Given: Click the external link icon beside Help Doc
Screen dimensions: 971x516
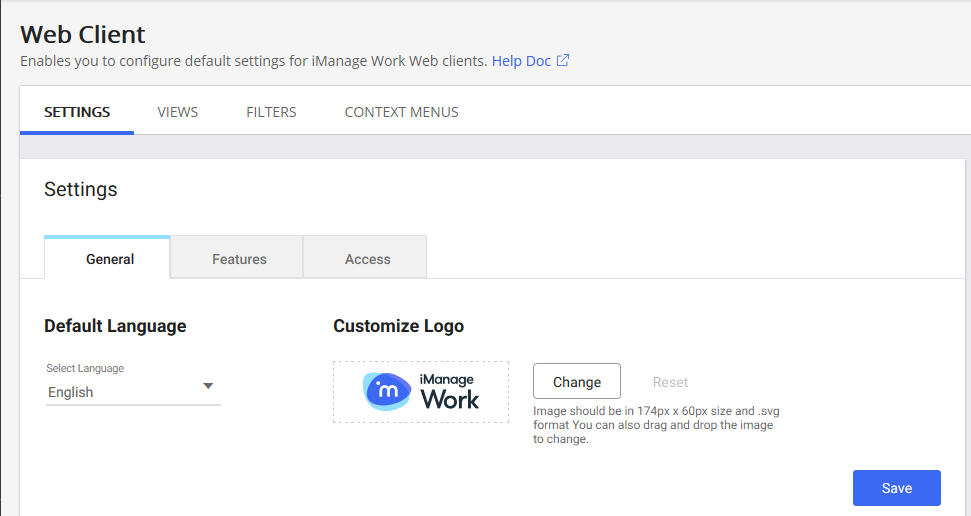Looking at the screenshot, I should pos(563,61).
